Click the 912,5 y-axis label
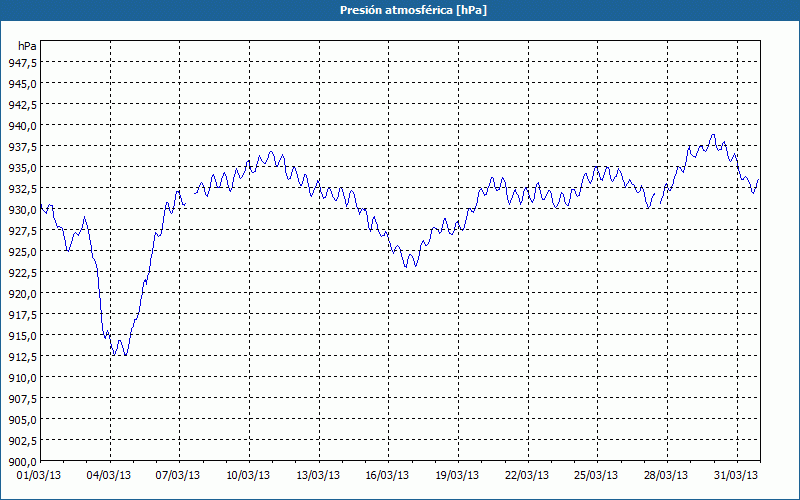 [x=22, y=357]
